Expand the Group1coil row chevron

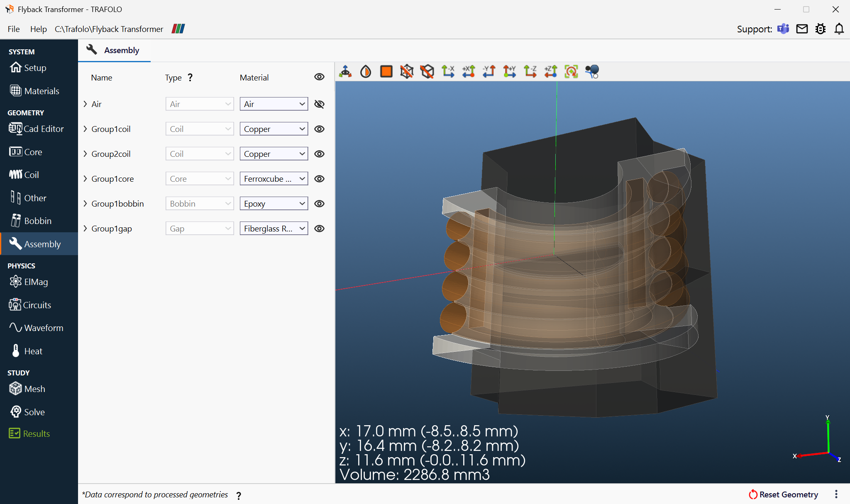[85, 129]
